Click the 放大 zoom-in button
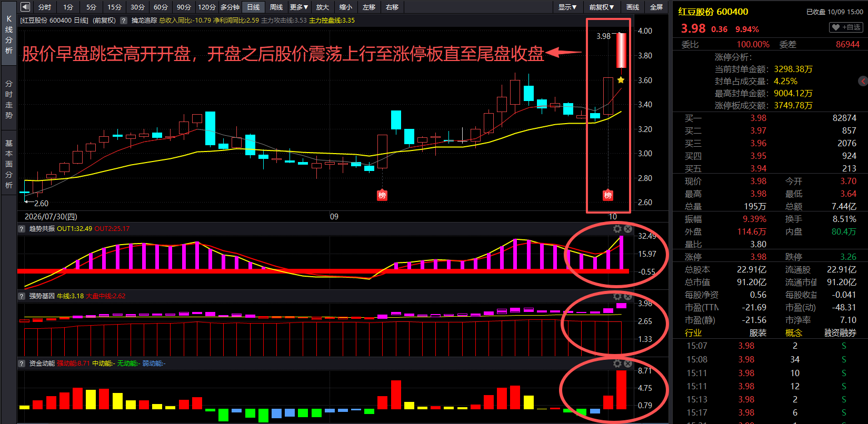868x424 pixels. (x=323, y=7)
